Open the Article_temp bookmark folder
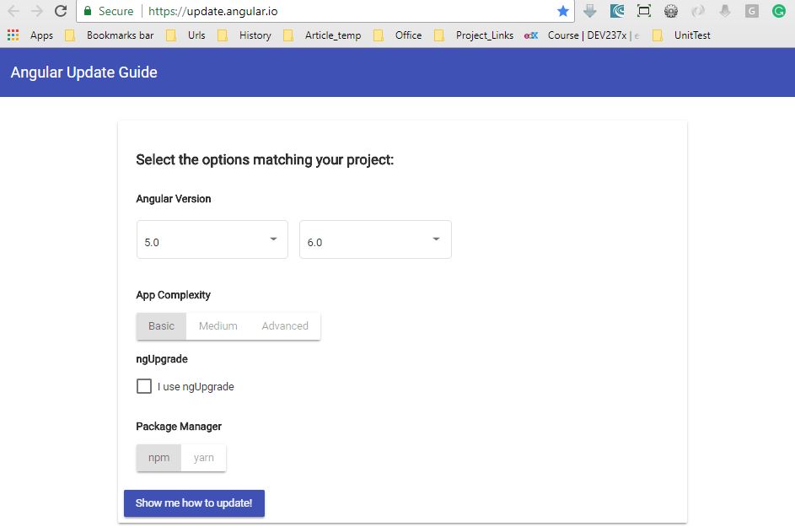 pyautogui.click(x=322, y=35)
